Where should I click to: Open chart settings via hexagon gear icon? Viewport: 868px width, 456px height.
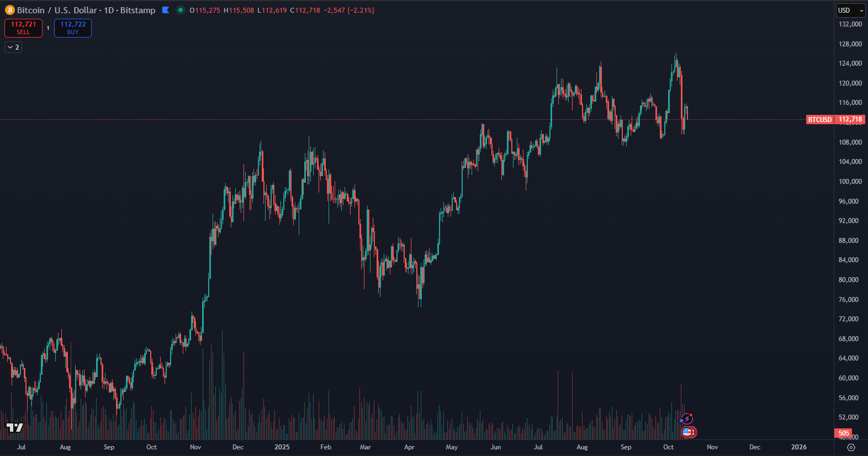851,447
